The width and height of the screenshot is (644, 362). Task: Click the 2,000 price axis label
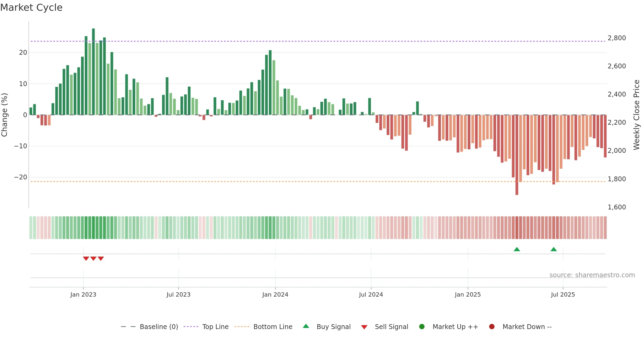click(x=617, y=151)
